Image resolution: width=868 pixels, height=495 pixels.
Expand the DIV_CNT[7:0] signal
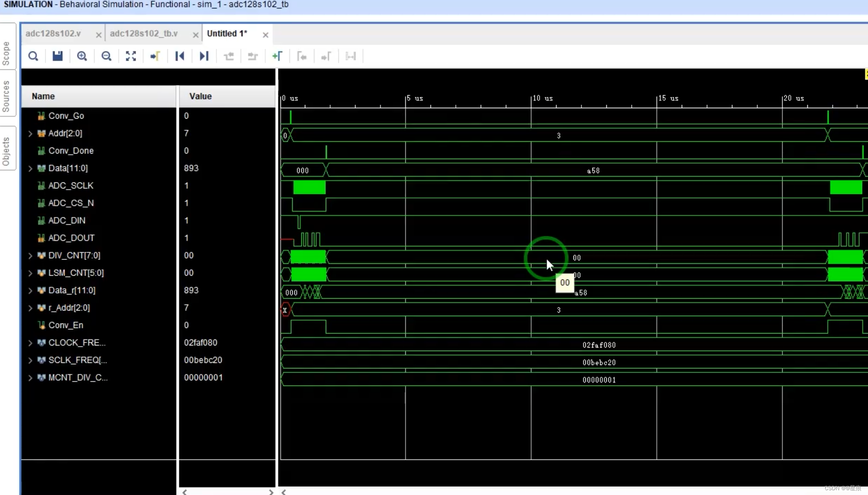[30, 256]
